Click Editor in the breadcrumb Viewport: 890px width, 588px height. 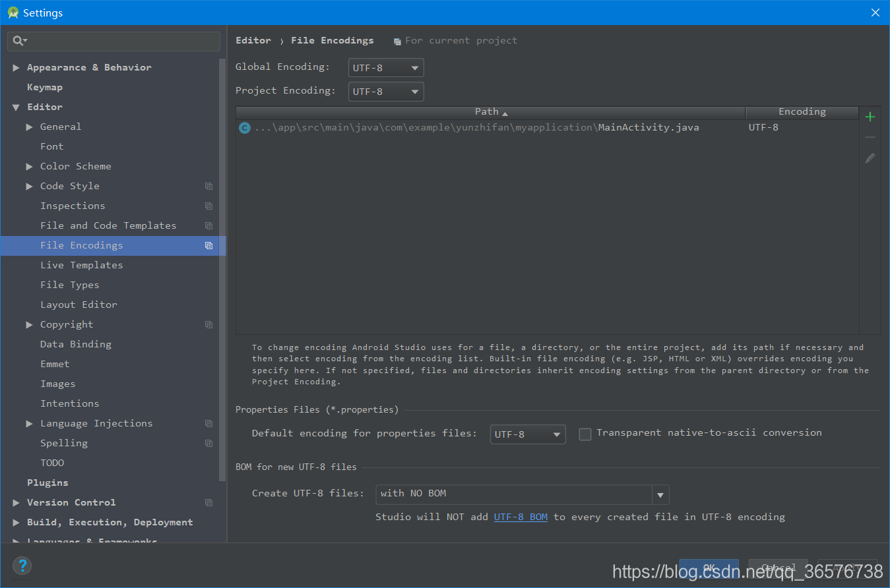pyautogui.click(x=253, y=40)
